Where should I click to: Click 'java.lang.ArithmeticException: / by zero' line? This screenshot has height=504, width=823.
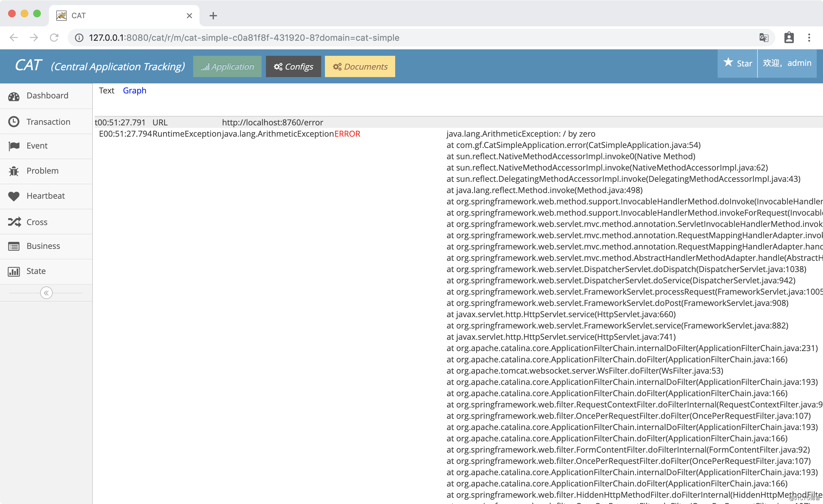tap(521, 134)
